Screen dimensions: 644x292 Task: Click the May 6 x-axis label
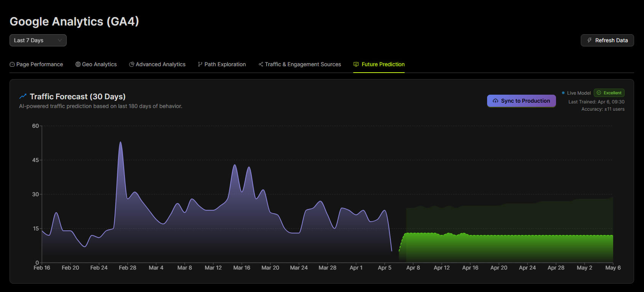(613, 268)
